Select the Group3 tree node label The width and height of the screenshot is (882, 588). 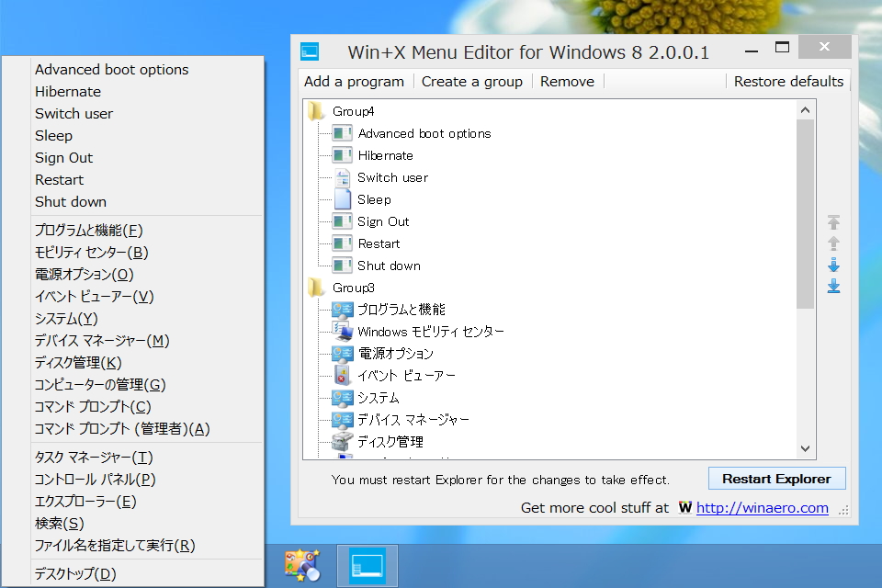click(x=353, y=288)
